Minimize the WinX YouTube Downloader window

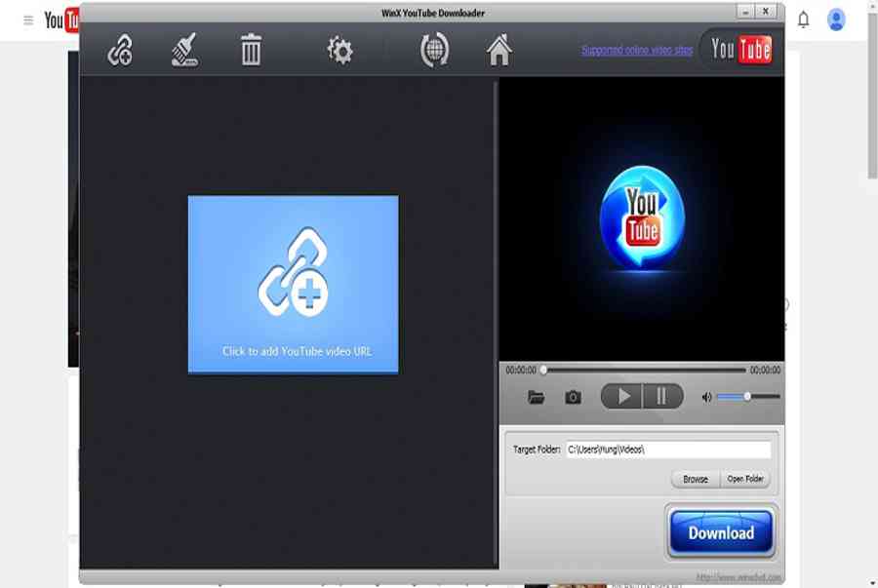(745, 12)
